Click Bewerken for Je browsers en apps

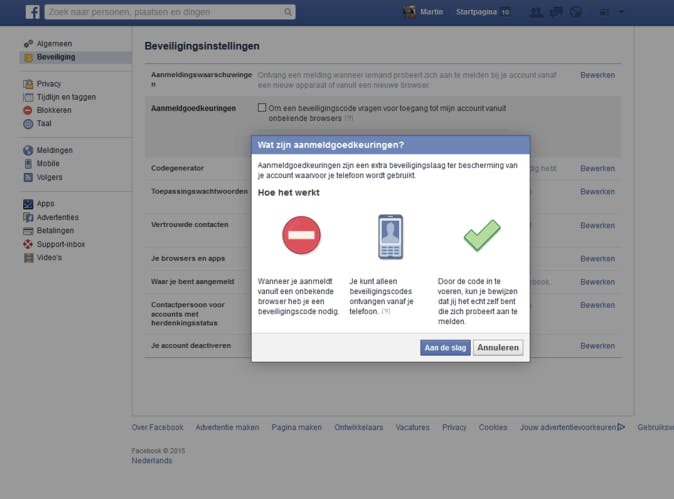(x=597, y=259)
